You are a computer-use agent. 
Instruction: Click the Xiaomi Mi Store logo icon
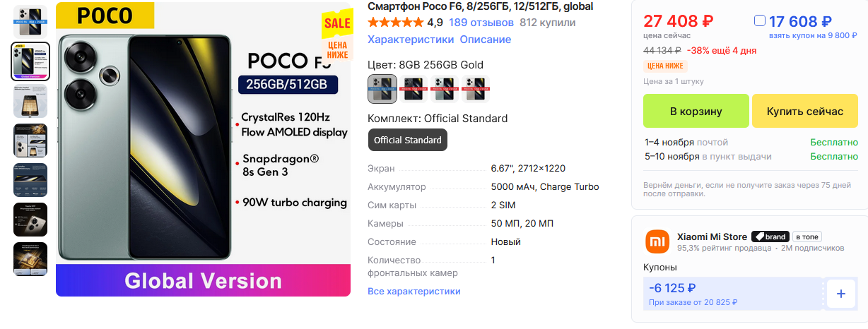pos(657,242)
